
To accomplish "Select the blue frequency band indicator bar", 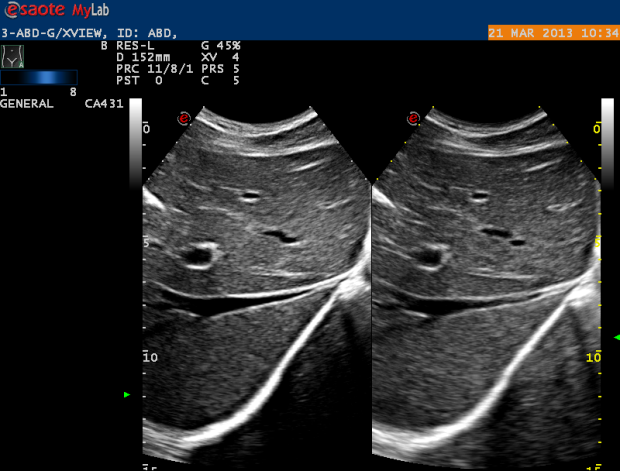I will pyautogui.click(x=38, y=77).
